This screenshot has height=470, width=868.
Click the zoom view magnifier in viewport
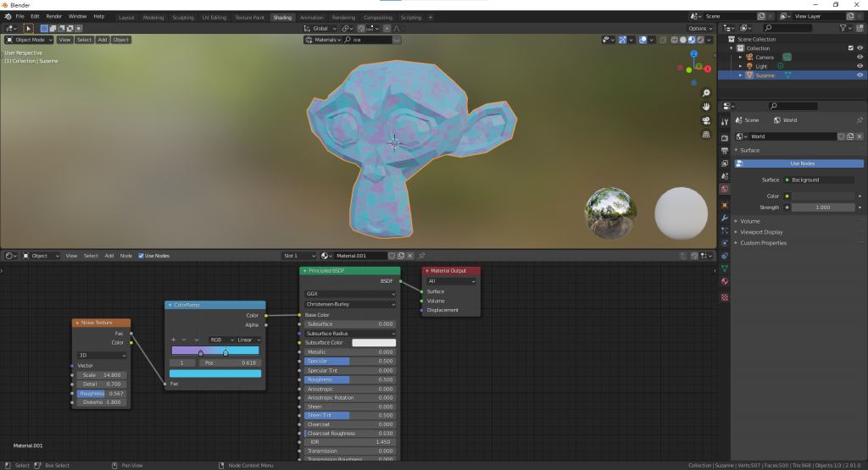(706, 93)
